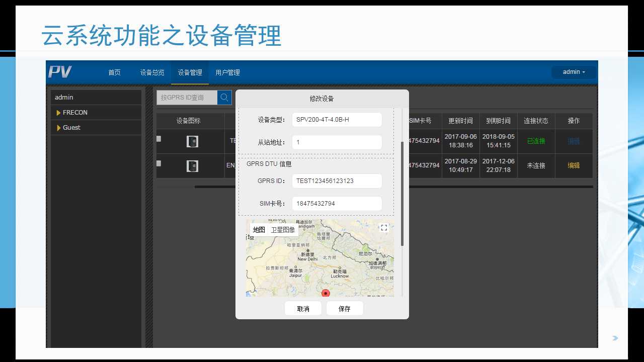This screenshot has width=644, height=362.
Task: Check the first device row checkbox
Action: [x=159, y=139]
